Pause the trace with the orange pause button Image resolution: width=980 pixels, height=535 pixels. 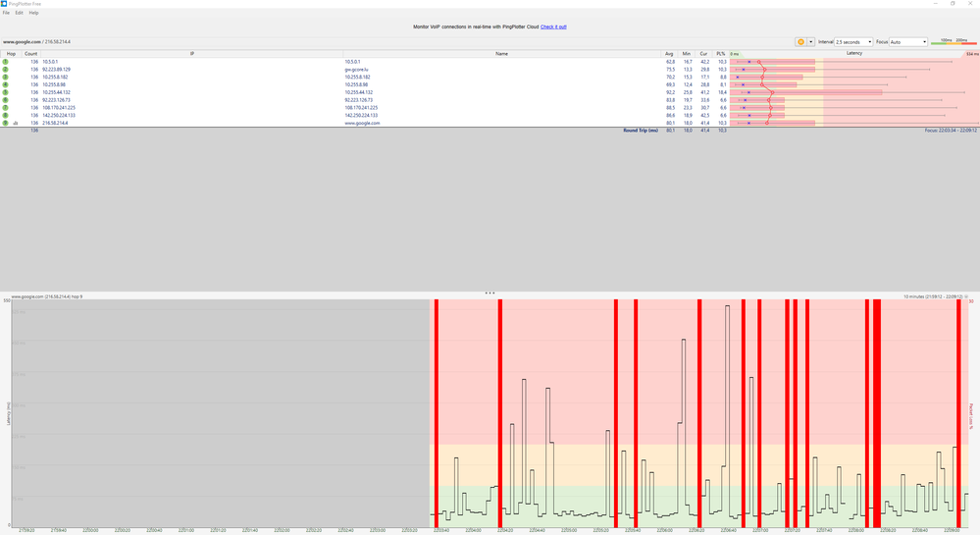coord(800,42)
